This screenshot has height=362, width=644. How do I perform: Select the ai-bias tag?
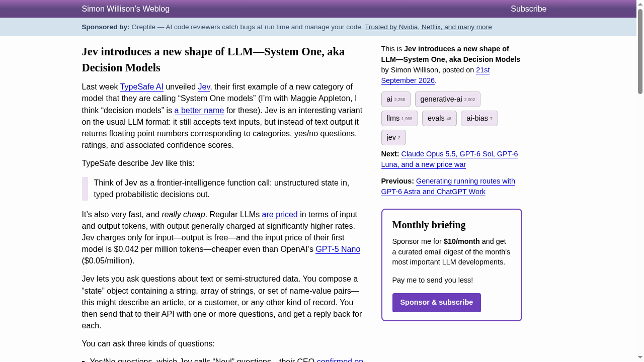click(479, 119)
